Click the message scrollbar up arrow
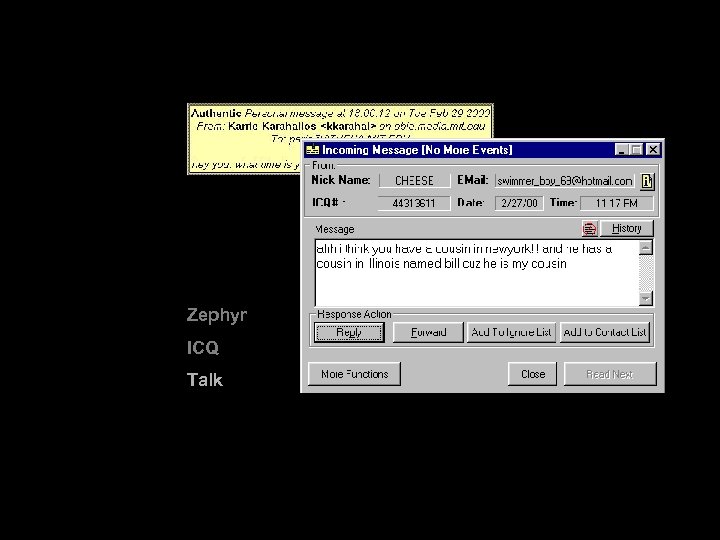Screen dimensions: 720x540 tap(646, 248)
